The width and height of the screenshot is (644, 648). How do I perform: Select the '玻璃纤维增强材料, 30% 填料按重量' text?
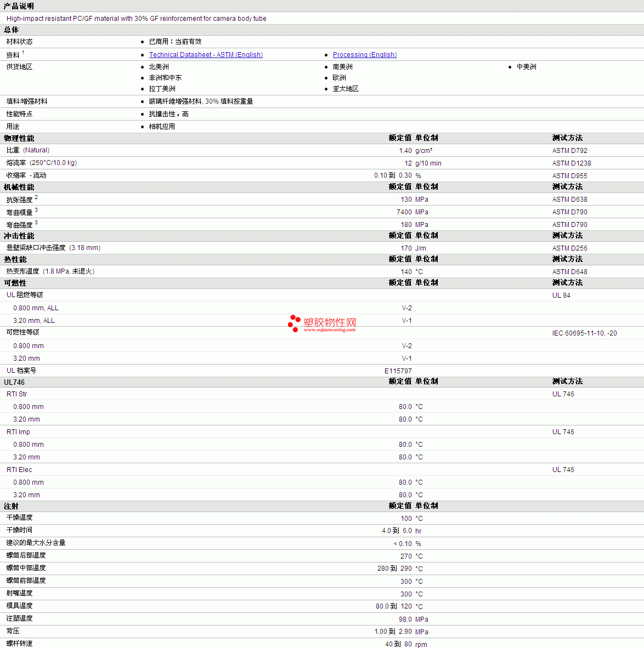pyautogui.click(x=201, y=101)
